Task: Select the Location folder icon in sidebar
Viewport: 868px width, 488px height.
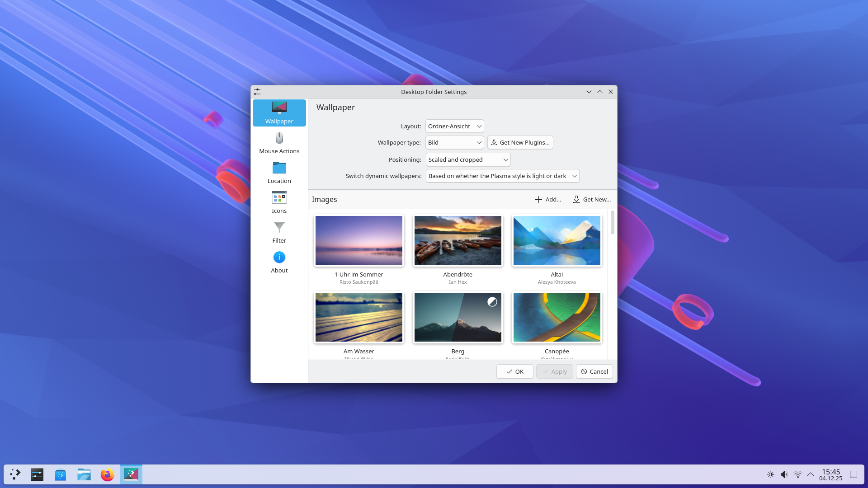Action: coord(279,168)
